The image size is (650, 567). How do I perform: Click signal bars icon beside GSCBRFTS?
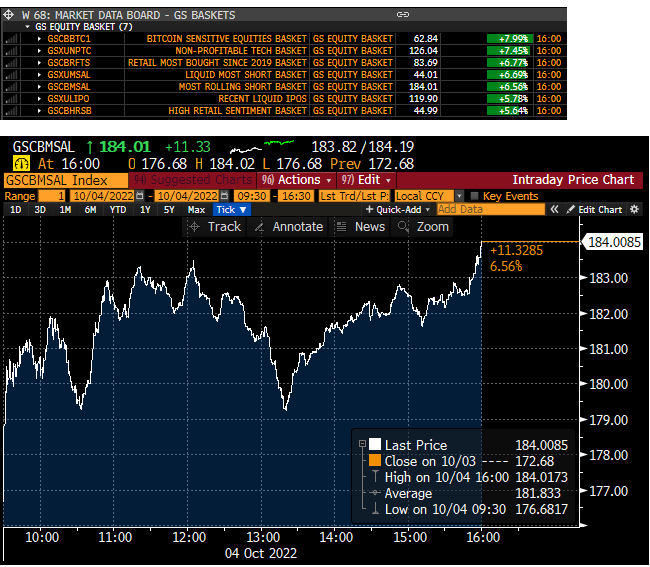coord(11,63)
